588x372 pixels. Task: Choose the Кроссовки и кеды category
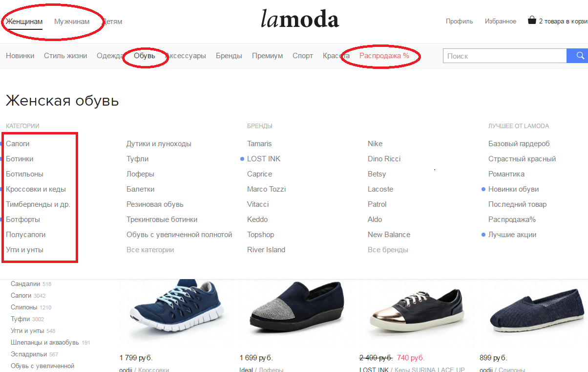[x=36, y=189]
